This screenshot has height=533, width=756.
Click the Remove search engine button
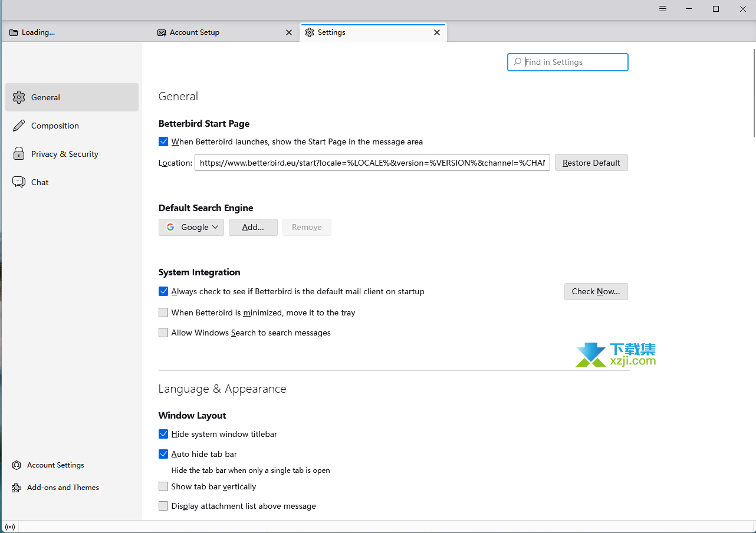pos(307,227)
